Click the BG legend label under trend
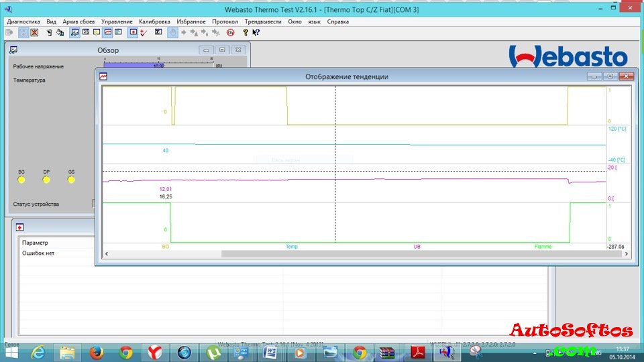 click(x=166, y=247)
